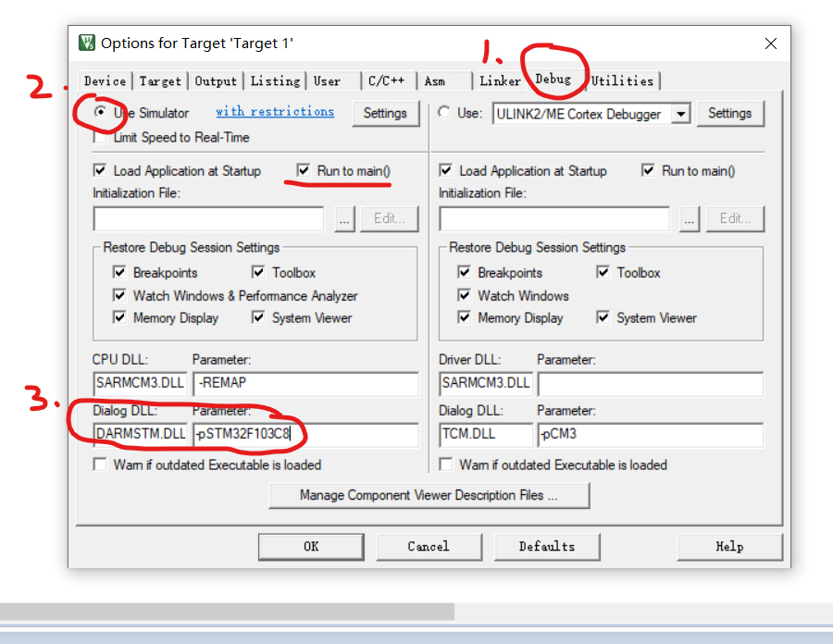This screenshot has height=644, width=833.
Task: Click the empty Driver DLL parameter field
Action: point(651,383)
